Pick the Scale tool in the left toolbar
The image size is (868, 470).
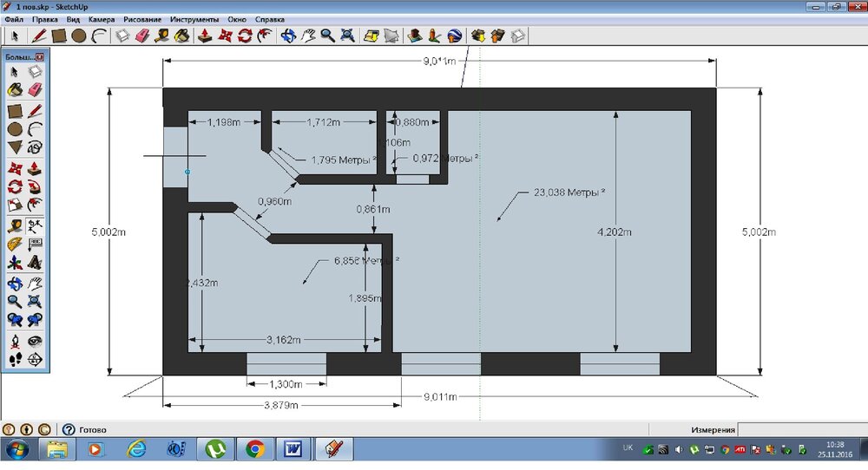coord(15,206)
